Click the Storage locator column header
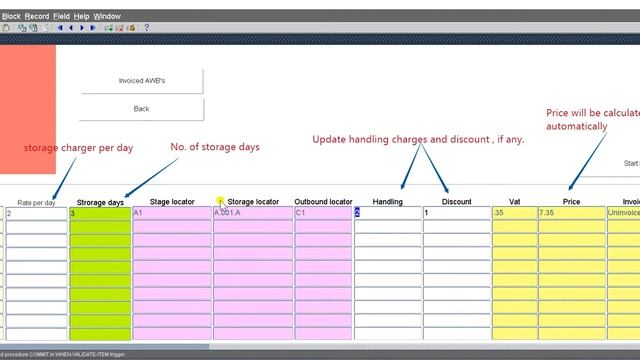Image resolution: width=640 pixels, height=360 pixels. (253, 202)
